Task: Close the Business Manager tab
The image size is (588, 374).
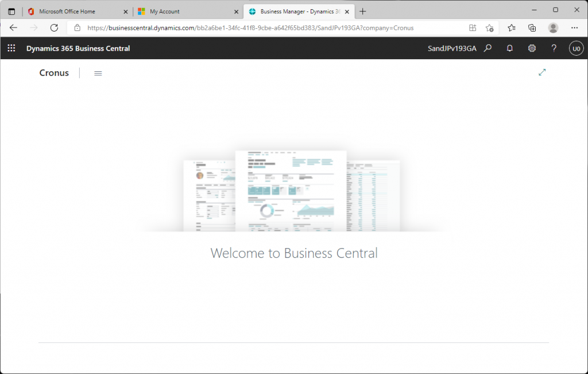Action: tap(347, 11)
